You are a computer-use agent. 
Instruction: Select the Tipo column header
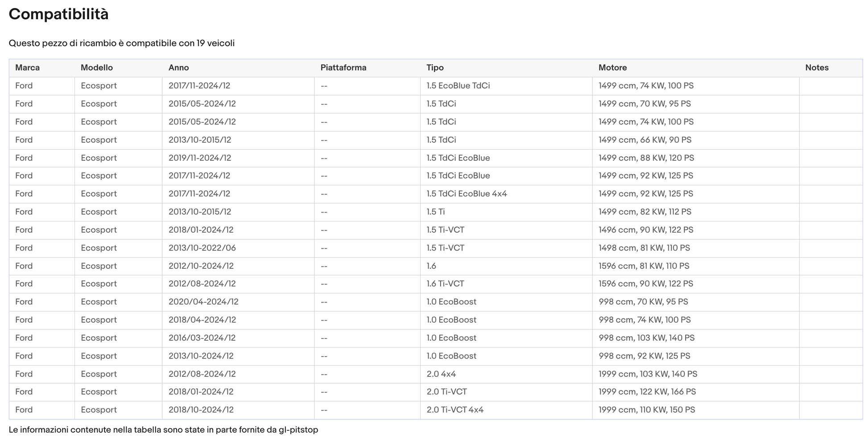point(435,68)
